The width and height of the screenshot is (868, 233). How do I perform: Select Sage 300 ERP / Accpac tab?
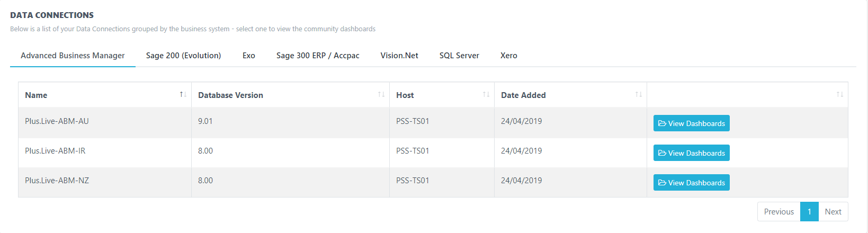coord(318,56)
